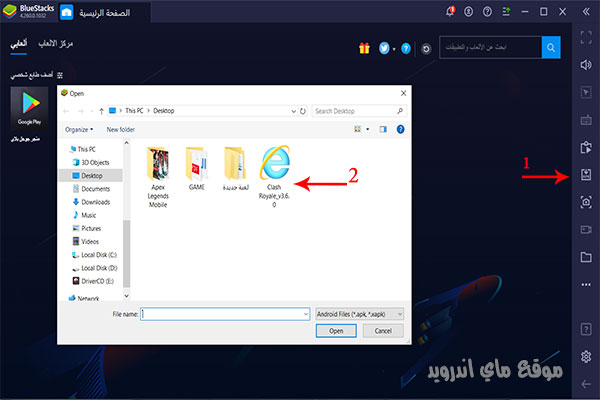Select Local Disk (D:) in navigation tree
600x400 pixels.
coord(95,268)
